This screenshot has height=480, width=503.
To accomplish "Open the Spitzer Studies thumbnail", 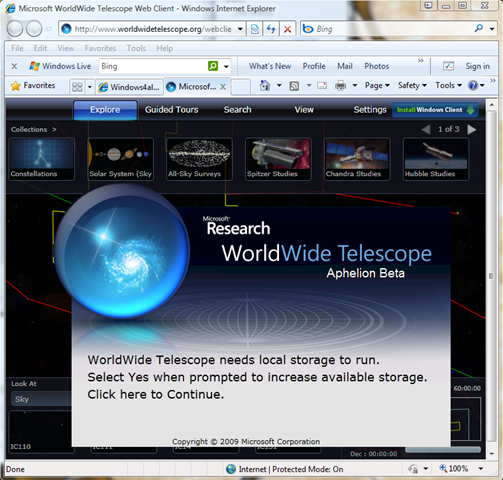I will click(x=278, y=159).
